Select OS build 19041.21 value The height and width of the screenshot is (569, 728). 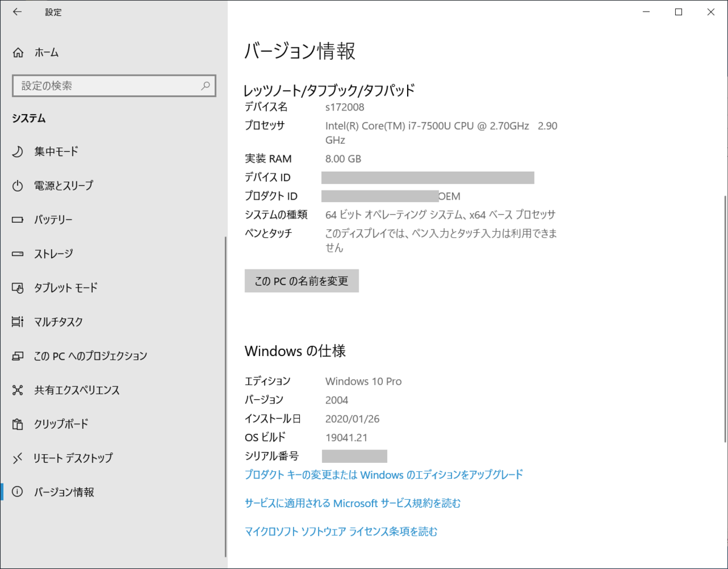click(346, 438)
